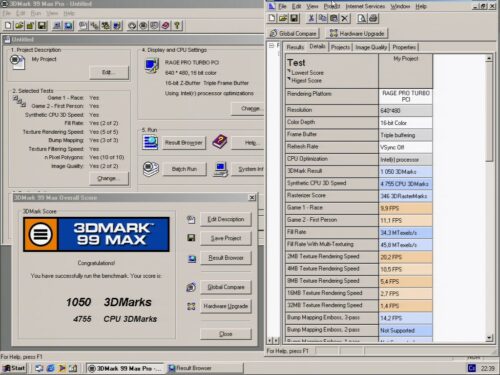Close the 3DMark Overall Score dialog with X

point(252,198)
